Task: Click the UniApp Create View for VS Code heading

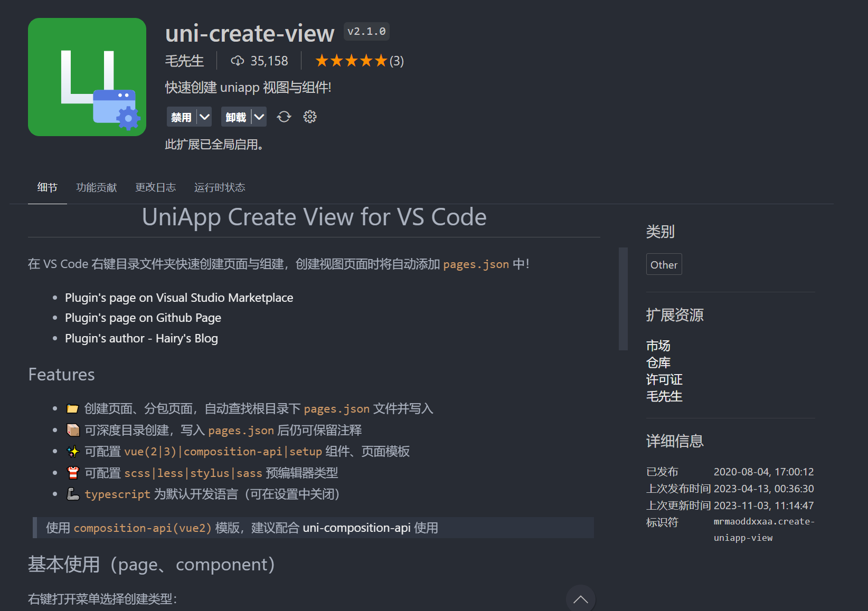Action: (314, 217)
